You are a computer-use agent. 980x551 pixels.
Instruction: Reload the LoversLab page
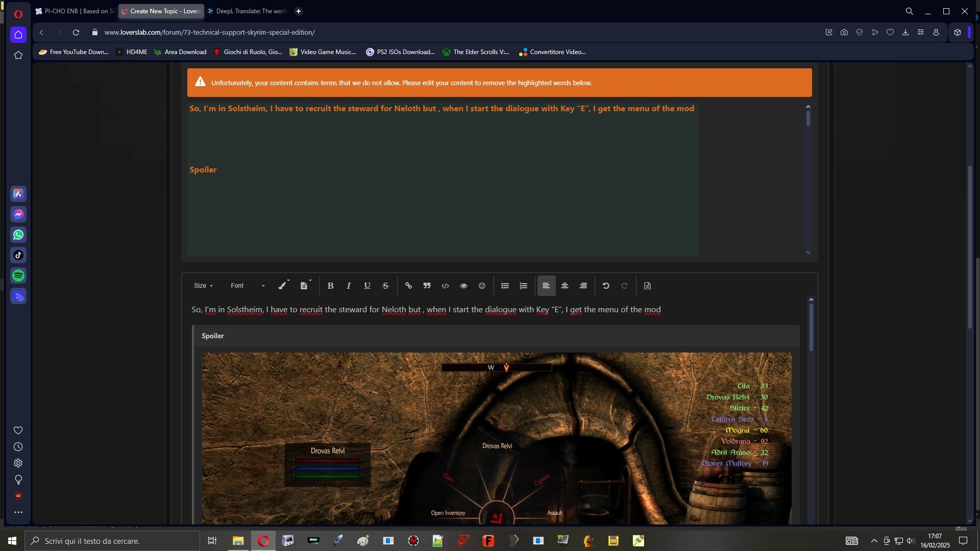pyautogui.click(x=76, y=32)
